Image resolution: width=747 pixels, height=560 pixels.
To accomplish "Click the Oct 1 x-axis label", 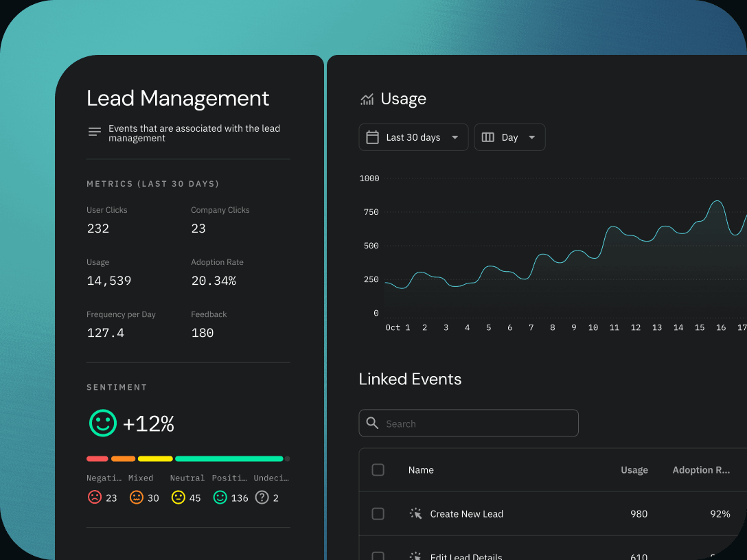I will 398,327.
